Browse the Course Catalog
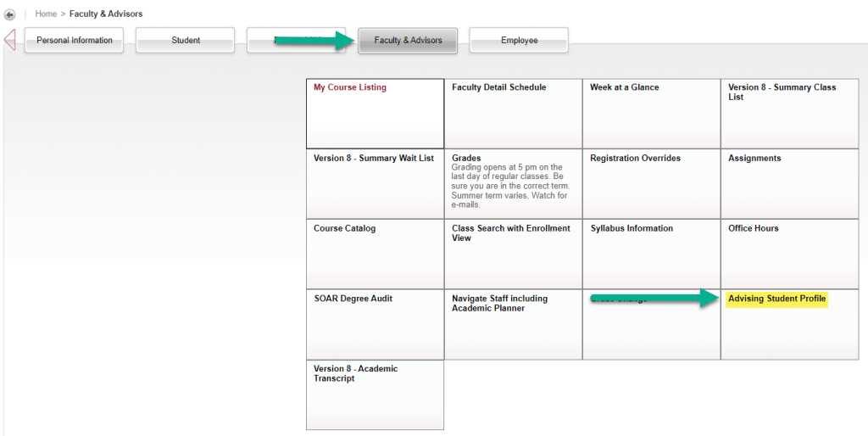Viewport: 868px width, 436px height. click(344, 228)
